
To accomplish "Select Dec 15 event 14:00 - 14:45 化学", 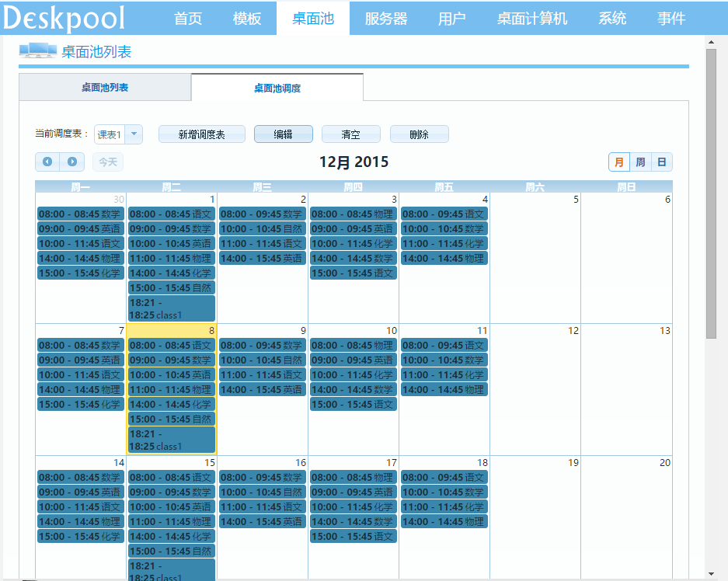I will point(172,536).
